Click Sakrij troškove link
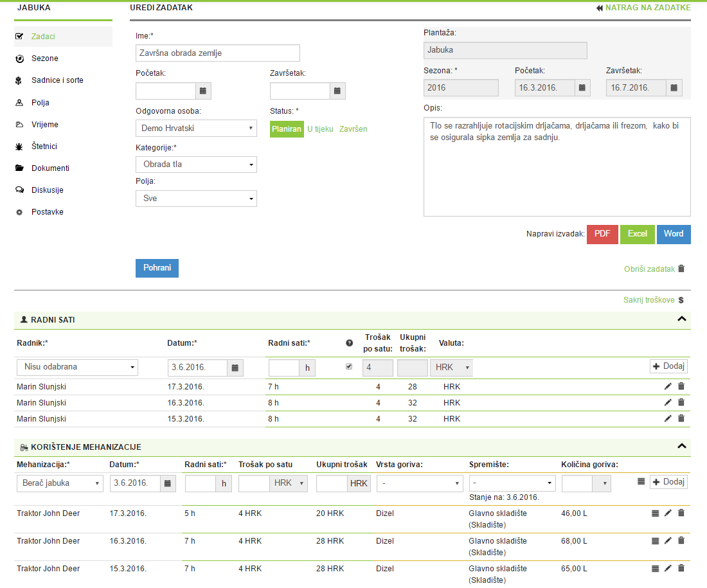The width and height of the screenshot is (707, 588). (654, 300)
